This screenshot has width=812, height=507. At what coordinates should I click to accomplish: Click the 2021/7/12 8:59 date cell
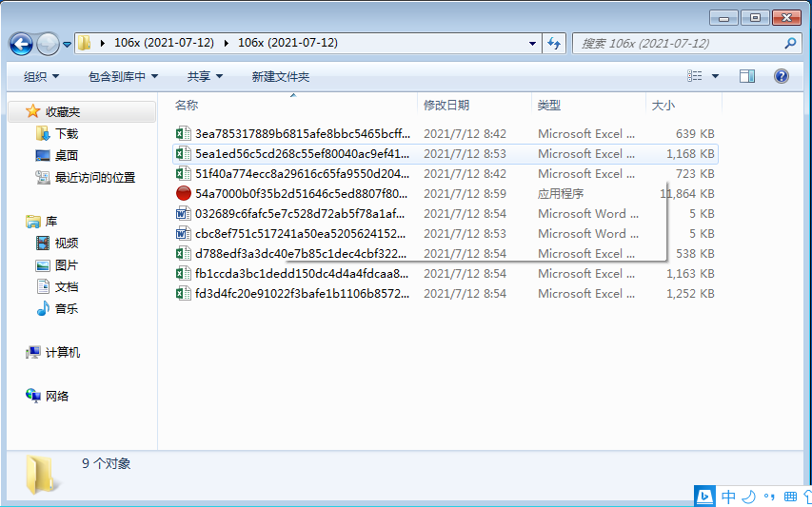pos(465,194)
